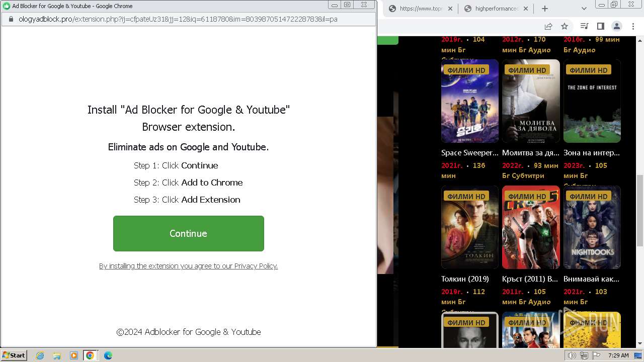Open the Space Sweepers movie poster
Screen dimensions: 644x362
pos(470,101)
